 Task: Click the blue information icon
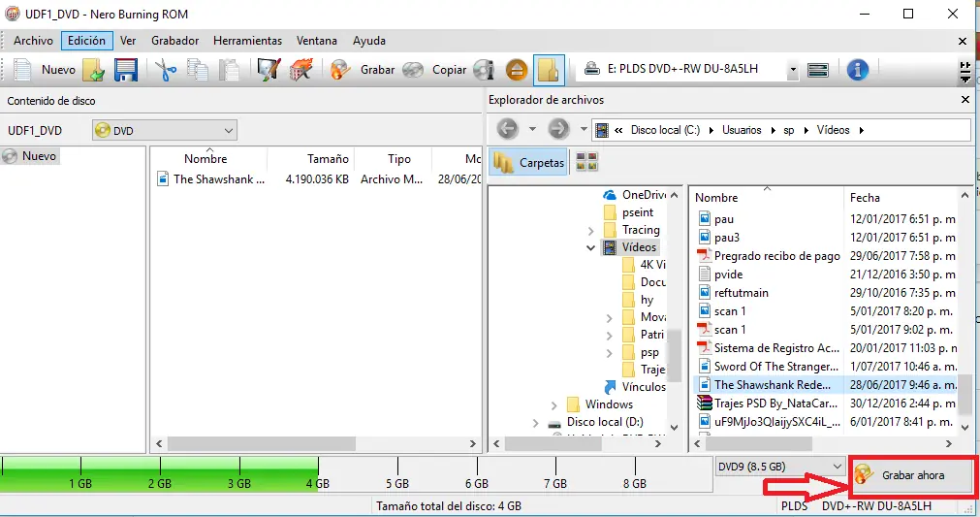point(858,70)
